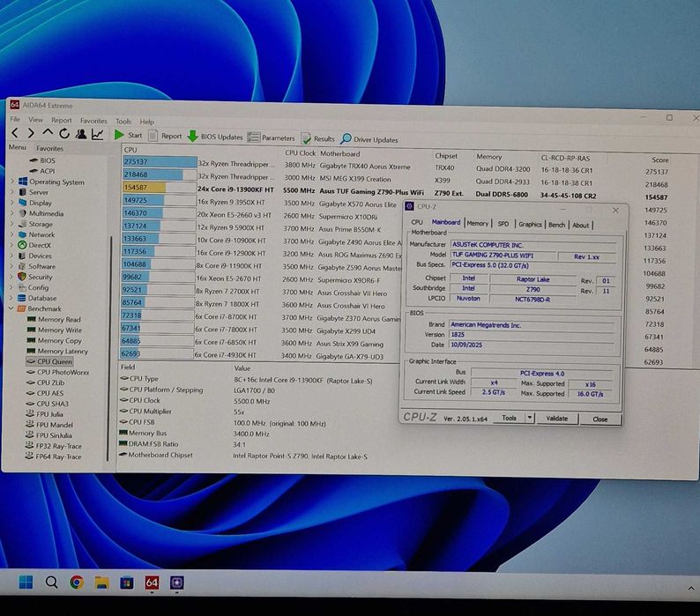The height and width of the screenshot is (616, 700).
Task: Switch to the Bench tab in CPU-Z
Action: coord(556,225)
